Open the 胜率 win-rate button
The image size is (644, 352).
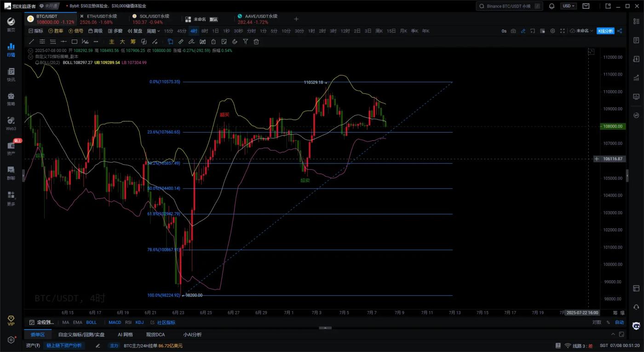(x=56, y=31)
